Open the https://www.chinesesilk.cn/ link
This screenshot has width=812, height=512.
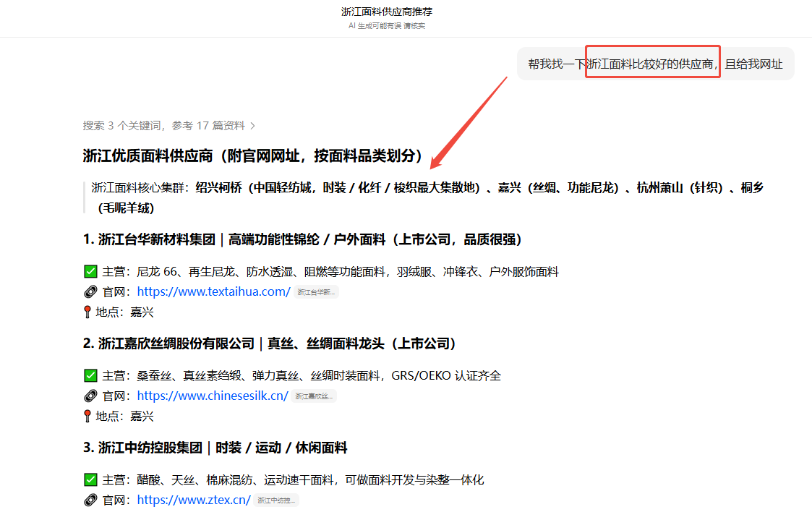pos(213,396)
